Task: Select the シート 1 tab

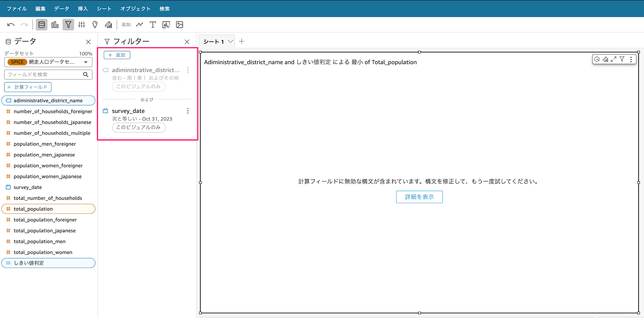Action: tap(213, 42)
